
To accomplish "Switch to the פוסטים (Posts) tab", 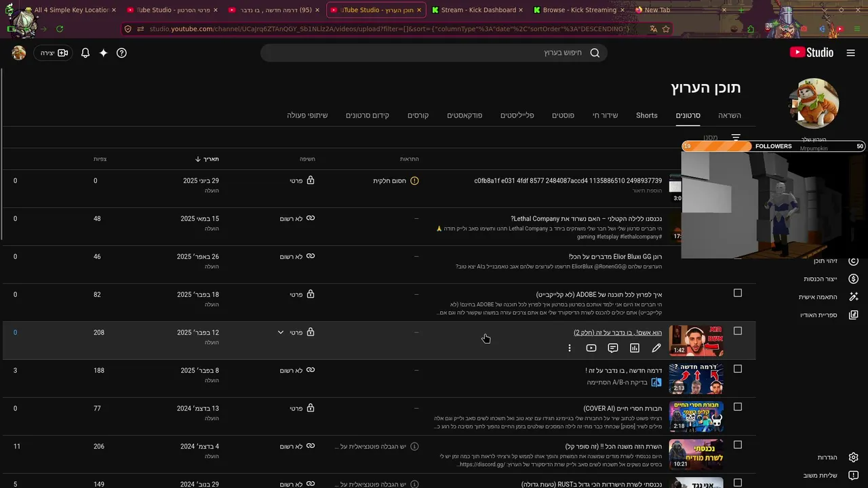I will tap(563, 115).
